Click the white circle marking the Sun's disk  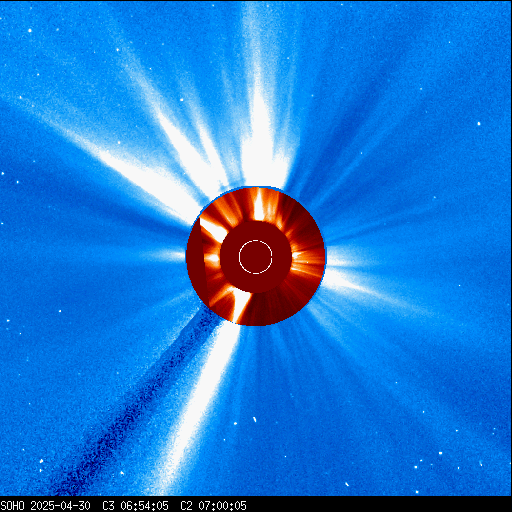coord(256,257)
